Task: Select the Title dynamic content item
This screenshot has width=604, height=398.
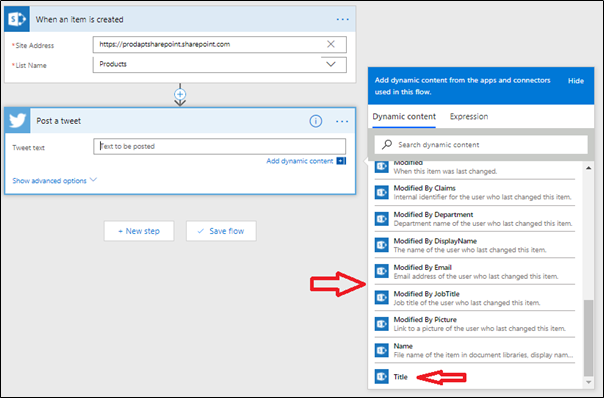Action: pyautogui.click(x=475, y=376)
